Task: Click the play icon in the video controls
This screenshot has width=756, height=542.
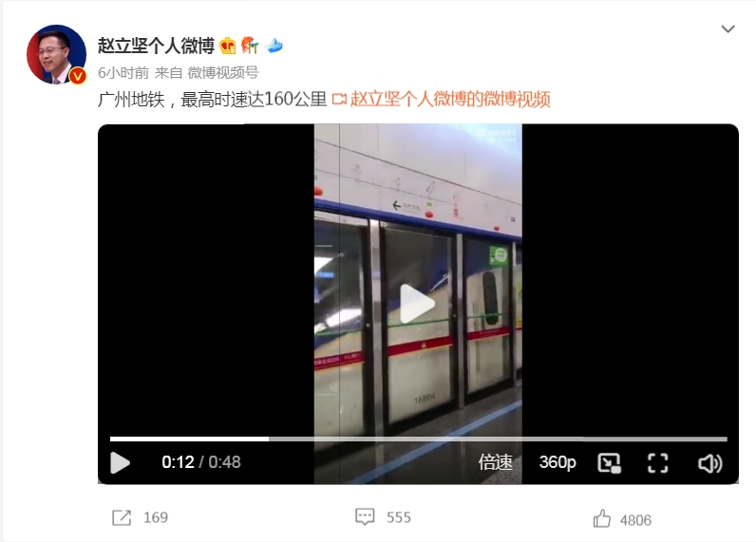Action: 120,463
